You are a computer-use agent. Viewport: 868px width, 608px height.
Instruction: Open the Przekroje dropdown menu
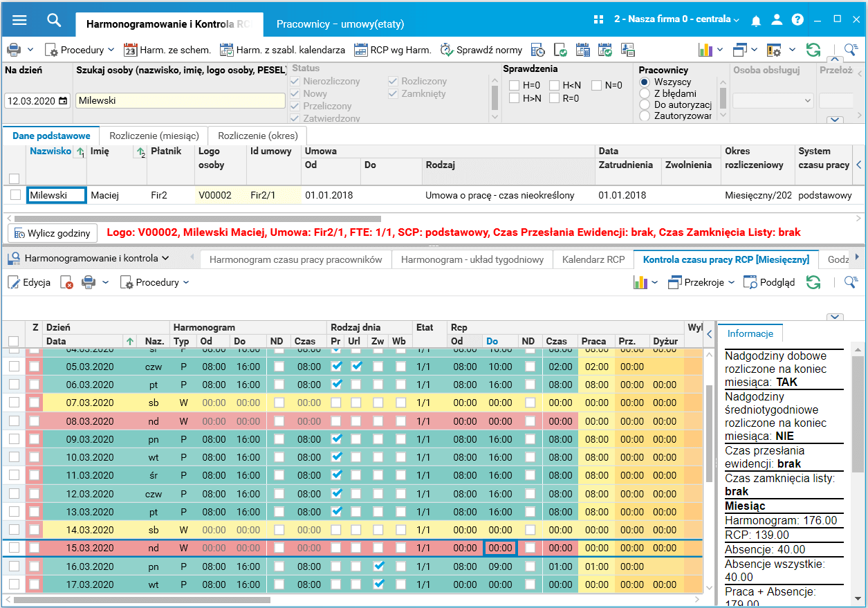[x=702, y=282]
